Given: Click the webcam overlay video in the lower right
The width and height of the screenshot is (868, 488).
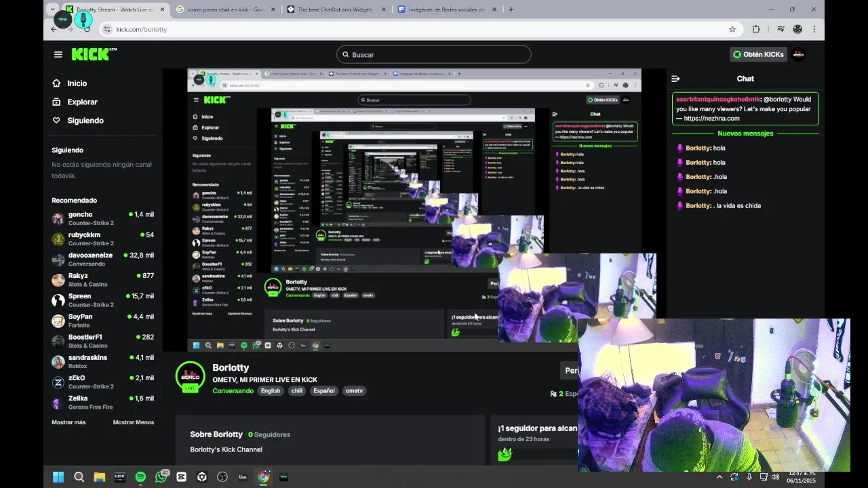Looking at the screenshot, I should 713,395.
